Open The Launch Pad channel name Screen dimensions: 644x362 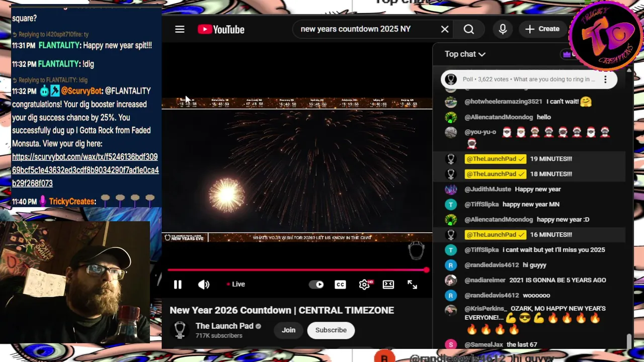pos(224,326)
